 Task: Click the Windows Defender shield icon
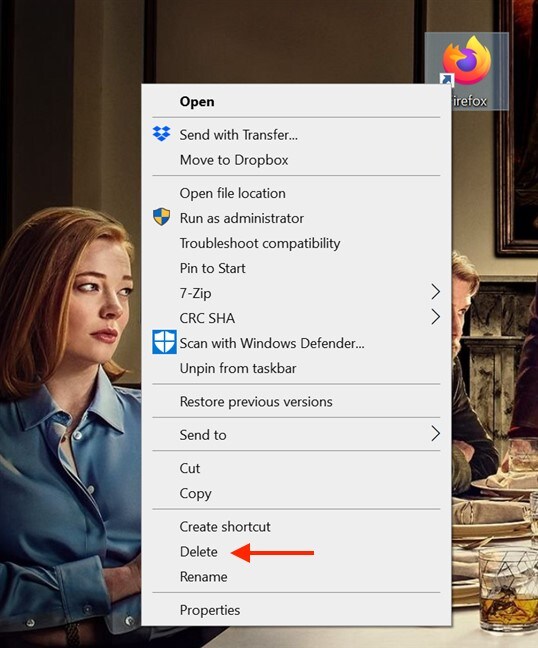pos(164,342)
